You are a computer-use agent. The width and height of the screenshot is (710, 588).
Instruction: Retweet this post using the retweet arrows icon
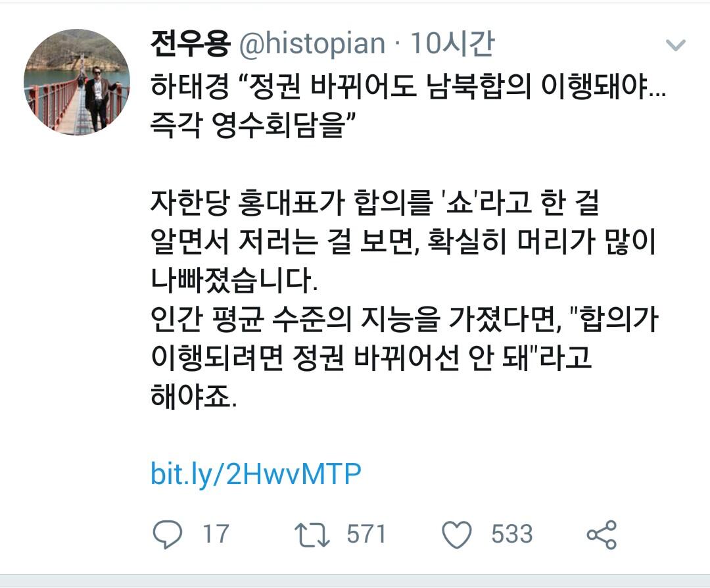[x=312, y=534]
